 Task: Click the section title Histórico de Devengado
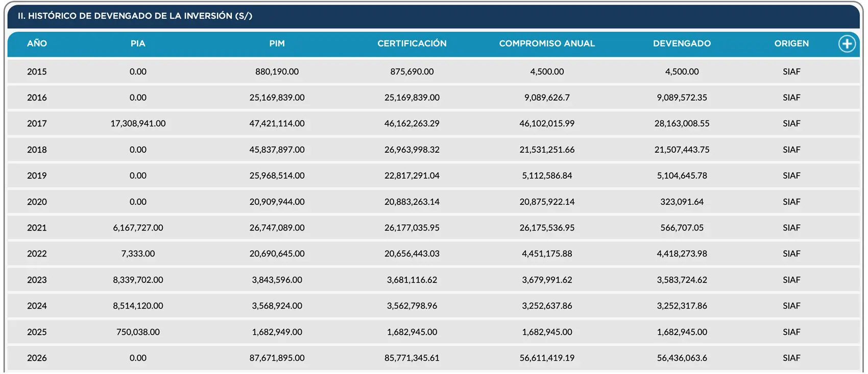pos(135,16)
